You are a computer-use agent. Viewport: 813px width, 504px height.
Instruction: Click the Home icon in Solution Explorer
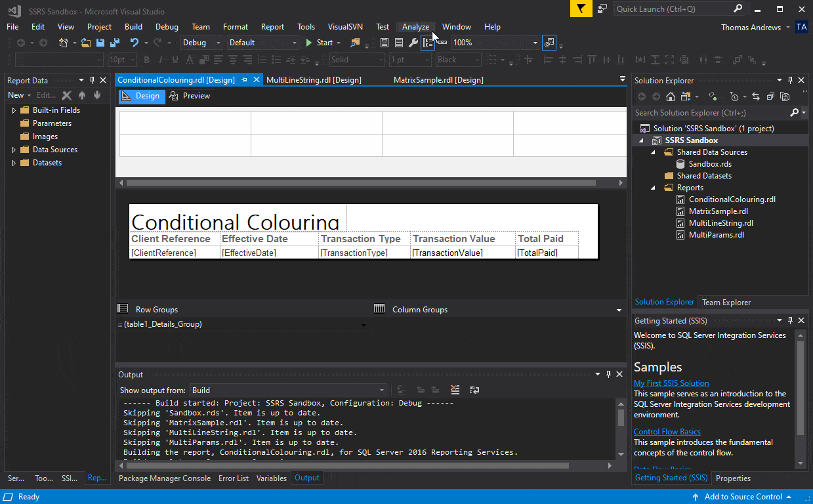[x=671, y=96]
